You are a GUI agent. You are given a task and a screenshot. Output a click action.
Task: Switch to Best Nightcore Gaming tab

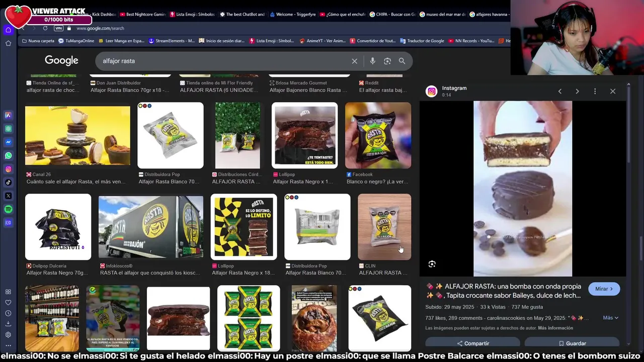pyautogui.click(x=142, y=14)
